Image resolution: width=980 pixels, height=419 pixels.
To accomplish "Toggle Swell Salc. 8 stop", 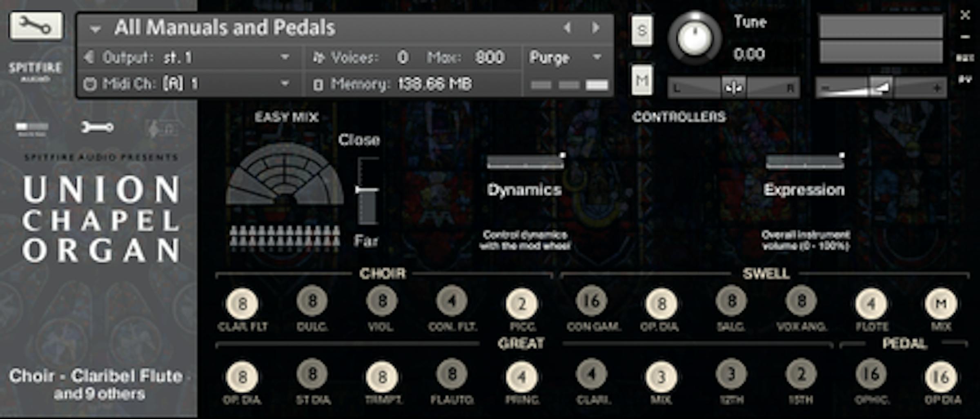I will (x=732, y=301).
